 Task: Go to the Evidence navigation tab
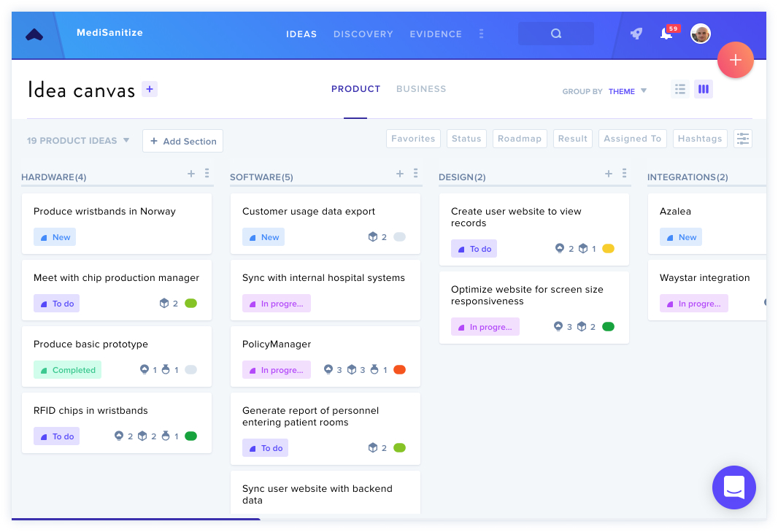point(436,34)
